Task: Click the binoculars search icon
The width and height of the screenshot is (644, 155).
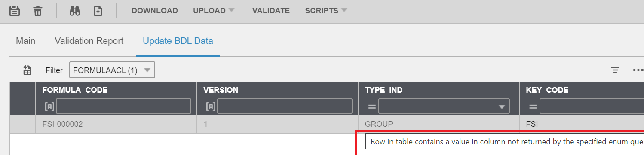Action: (75, 11)
